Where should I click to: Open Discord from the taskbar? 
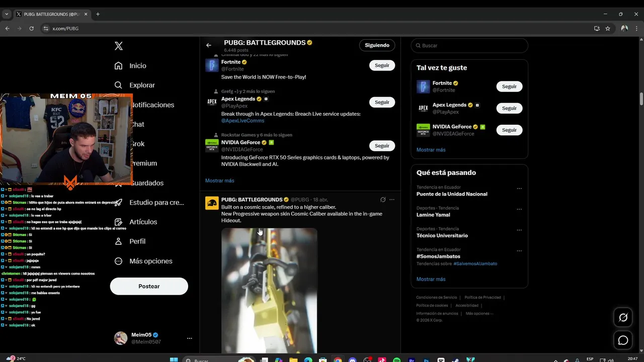353,360
